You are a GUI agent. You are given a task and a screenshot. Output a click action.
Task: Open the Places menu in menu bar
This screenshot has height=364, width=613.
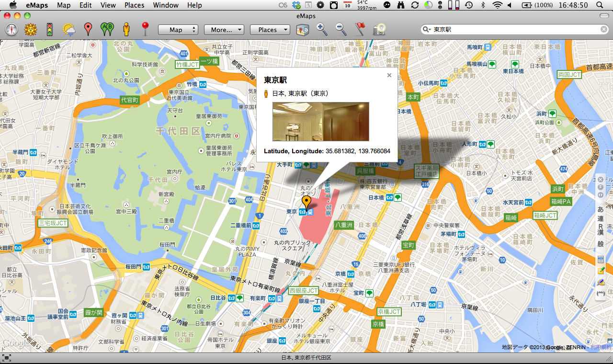[135, 5]
